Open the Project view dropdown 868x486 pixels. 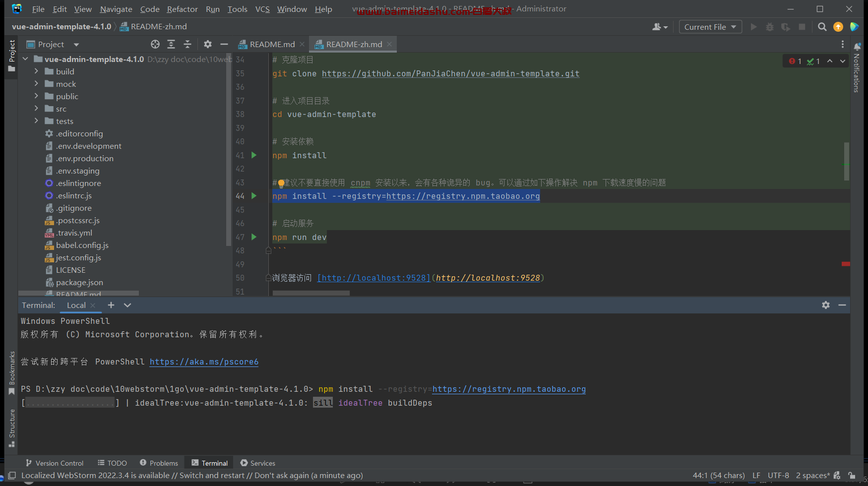point(76,45)
